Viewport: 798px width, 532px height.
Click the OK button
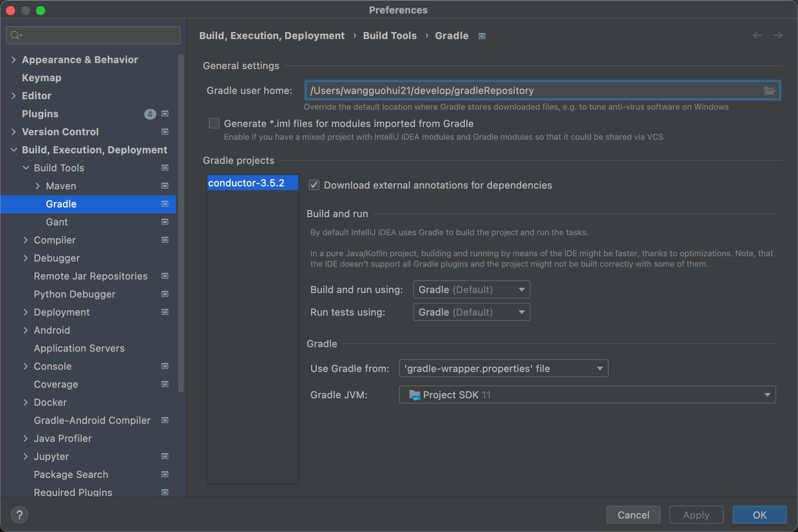(x=759, y=515)
